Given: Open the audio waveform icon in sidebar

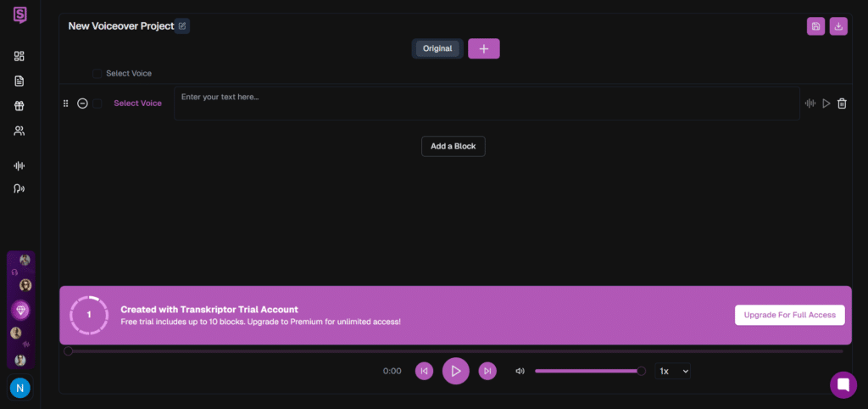Looking at the screenshot, I should pos(19,165).
